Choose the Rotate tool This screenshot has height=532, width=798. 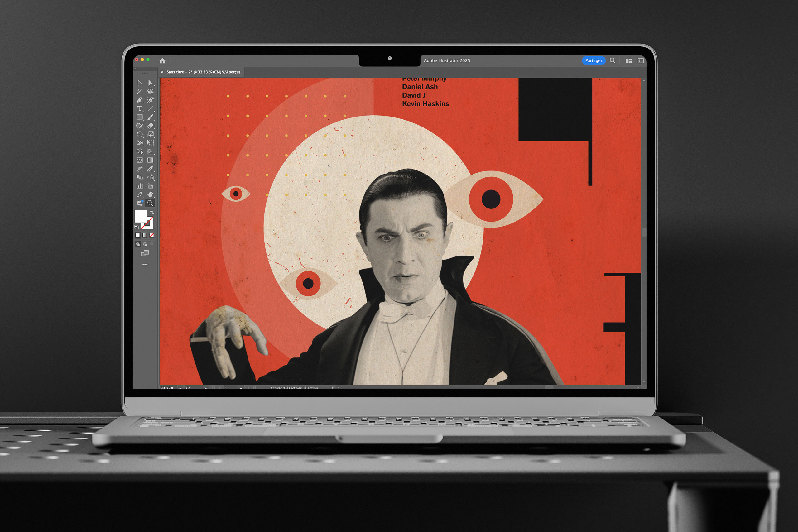click(139, 134)
